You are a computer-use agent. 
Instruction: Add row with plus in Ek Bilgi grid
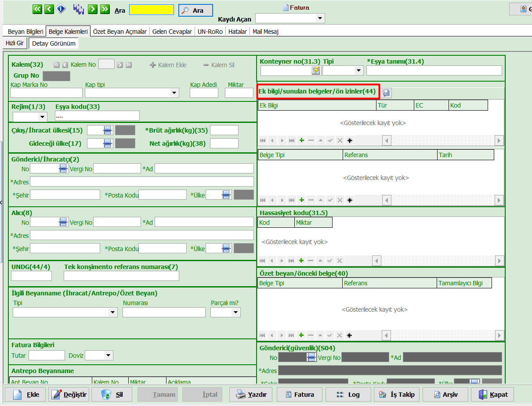[x=301, y=140]
